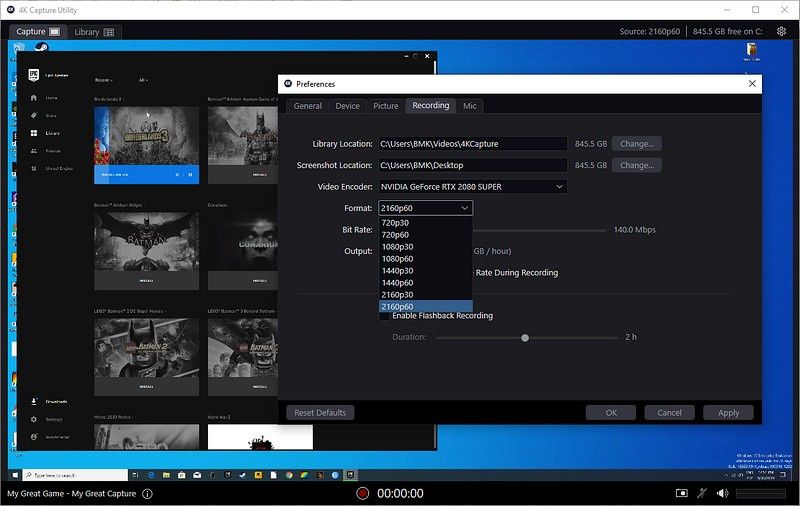Image resolution: width=800 pixels, height=506 pixels.
Task: Click Friends icon in Epic launcher
Action: (34, 151)
